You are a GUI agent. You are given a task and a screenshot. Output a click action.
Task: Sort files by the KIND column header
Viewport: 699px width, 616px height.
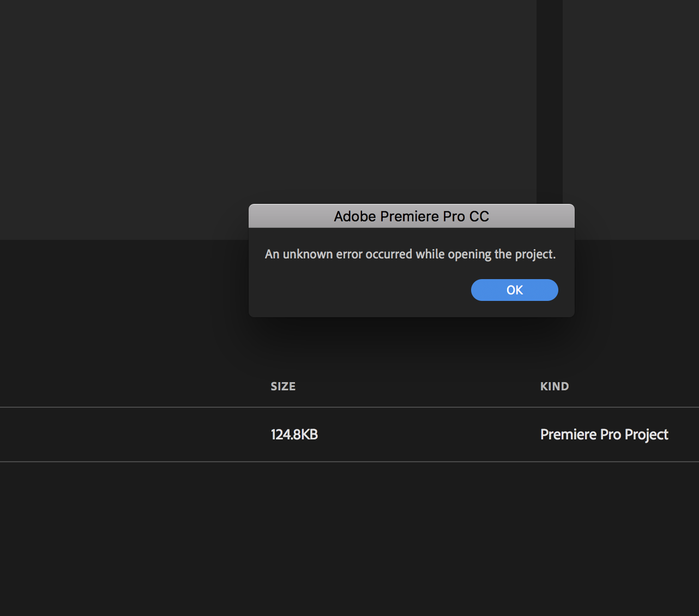pyautogui.click(x=554, y=386)
